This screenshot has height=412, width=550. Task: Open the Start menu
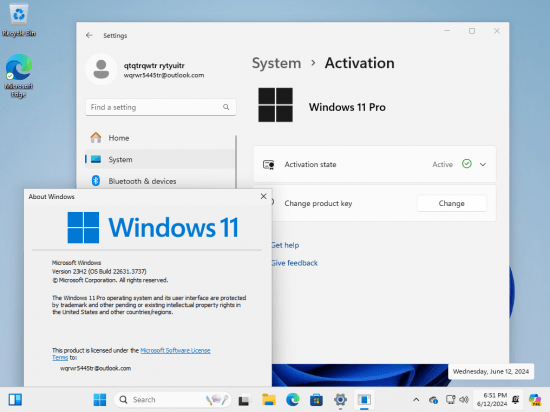(100, 400)
